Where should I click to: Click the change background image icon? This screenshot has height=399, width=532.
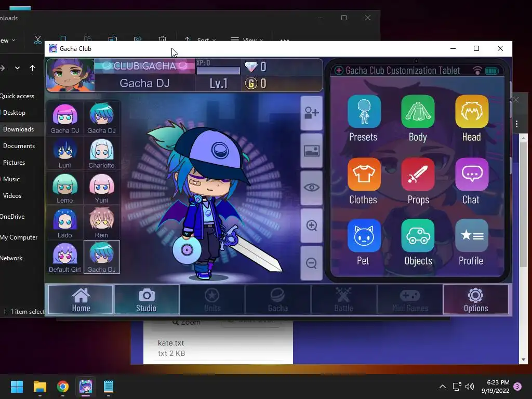(312, 151)
